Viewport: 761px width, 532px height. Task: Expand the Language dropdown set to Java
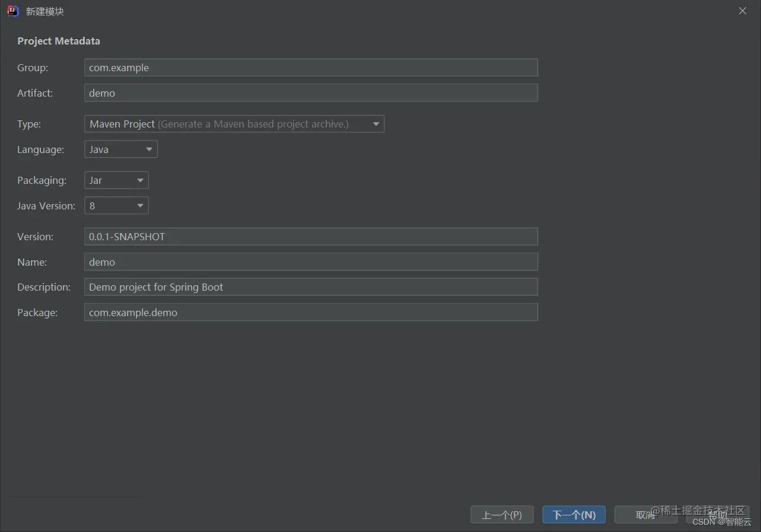coord(121,149)
